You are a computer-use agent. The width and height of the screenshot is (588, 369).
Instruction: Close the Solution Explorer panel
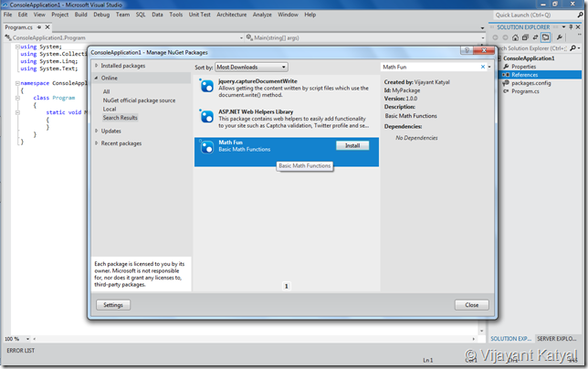(578, 27)
